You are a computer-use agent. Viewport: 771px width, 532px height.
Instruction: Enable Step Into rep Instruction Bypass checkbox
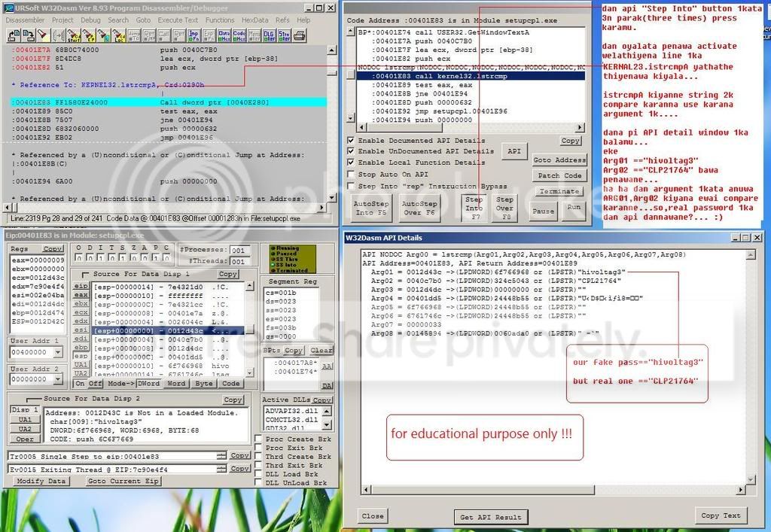tap(351, 186)
